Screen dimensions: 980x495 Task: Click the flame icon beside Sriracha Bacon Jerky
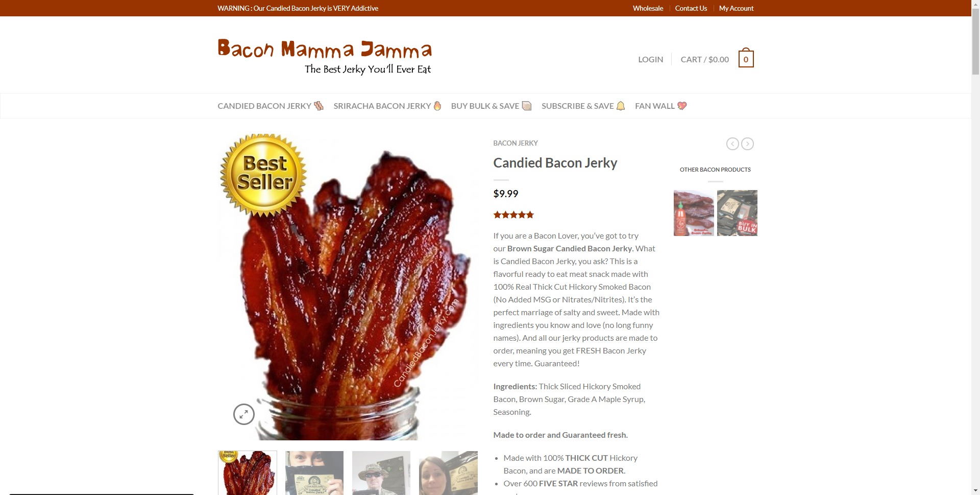point(437,106)
